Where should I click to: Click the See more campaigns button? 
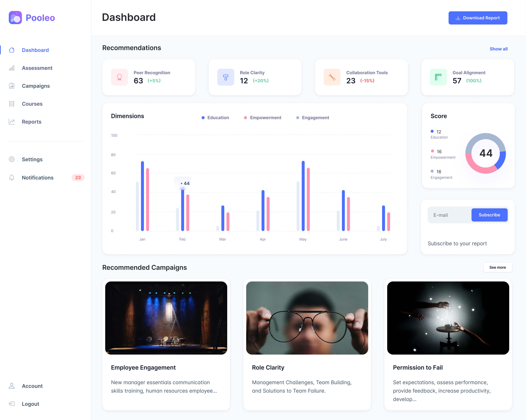pos(498,267)
